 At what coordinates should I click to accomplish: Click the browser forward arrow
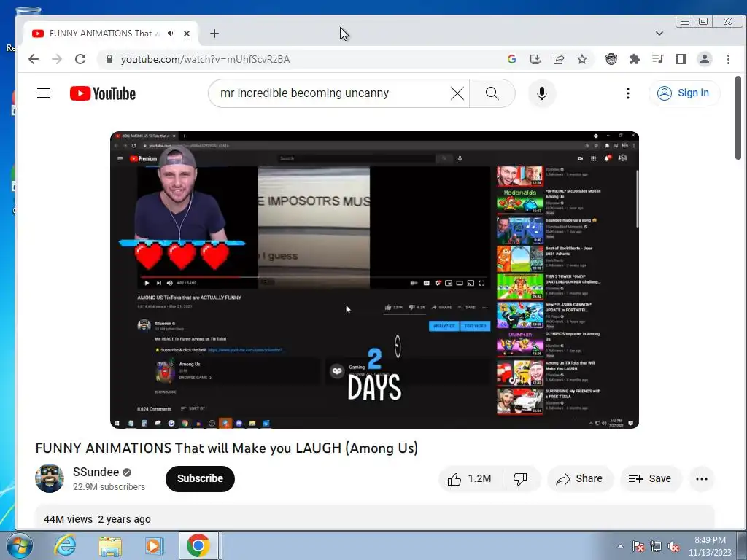(x=57, y=59)
